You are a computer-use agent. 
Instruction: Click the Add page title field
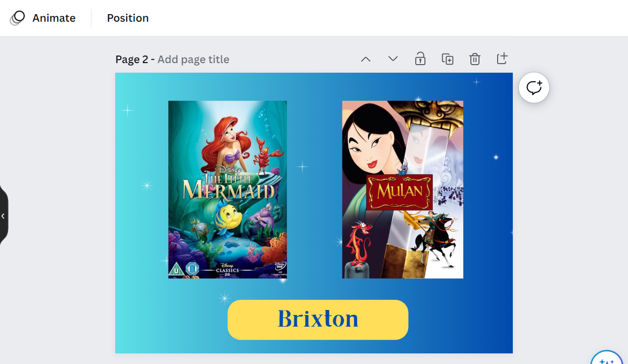(x=194, y=60)
